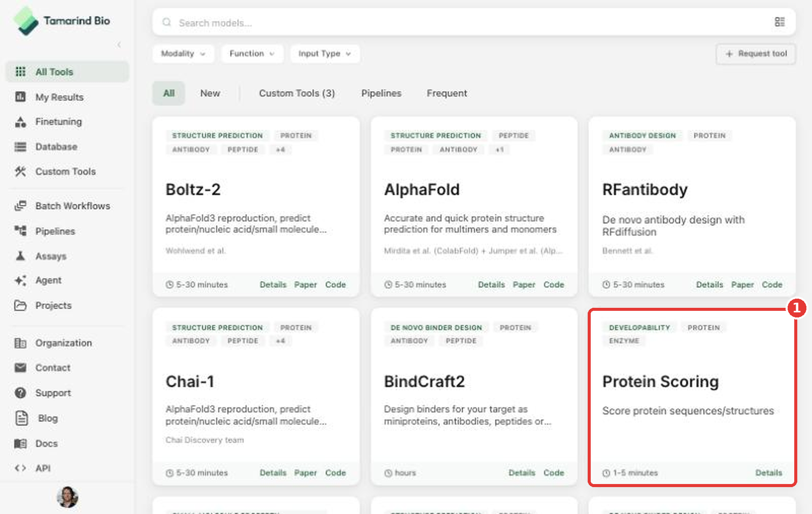
Task: Click the Tamarind Bio logo
Action: point(61,21)
